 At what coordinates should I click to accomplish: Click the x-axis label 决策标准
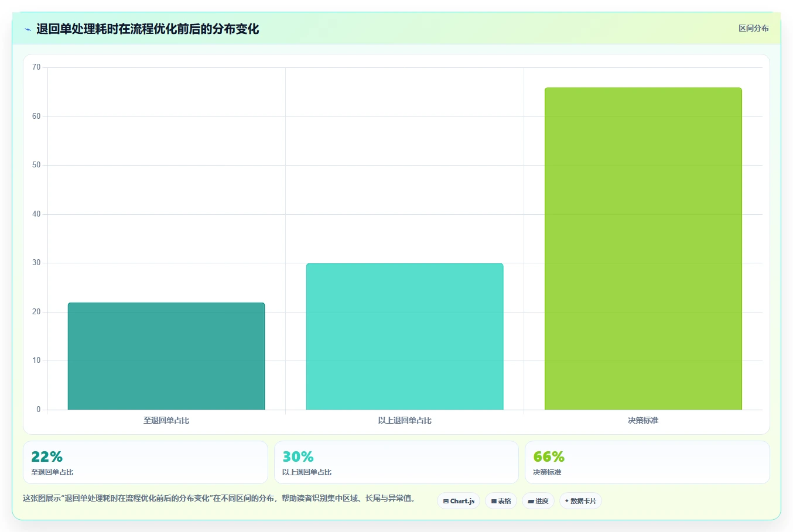[643, 420]
